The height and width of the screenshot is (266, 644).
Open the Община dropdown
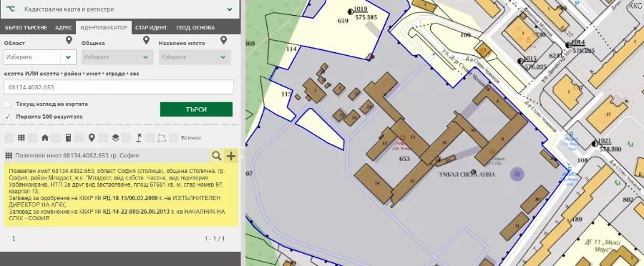[x=117, y=57]
